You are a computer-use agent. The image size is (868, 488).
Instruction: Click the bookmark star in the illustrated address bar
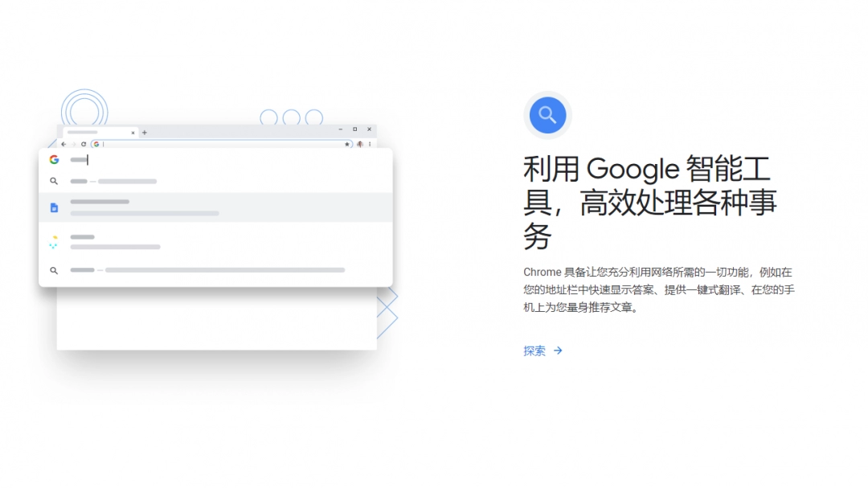(347, 144)
